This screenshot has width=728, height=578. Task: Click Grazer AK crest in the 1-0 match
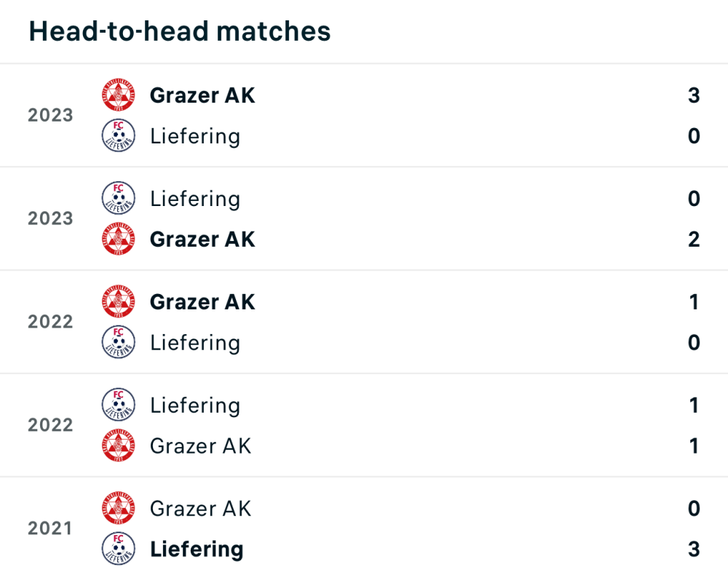(119, 302)
